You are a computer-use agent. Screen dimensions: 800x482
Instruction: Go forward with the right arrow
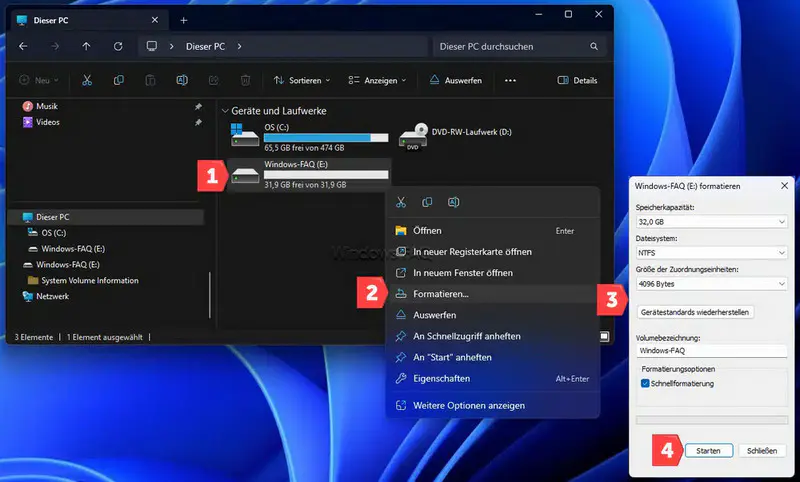(55, 46)
